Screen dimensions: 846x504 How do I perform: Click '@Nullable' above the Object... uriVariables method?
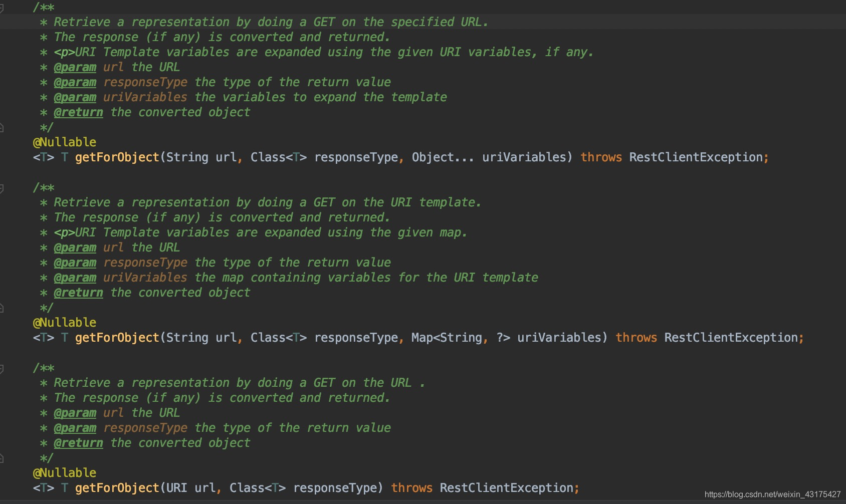coord(65,142)
